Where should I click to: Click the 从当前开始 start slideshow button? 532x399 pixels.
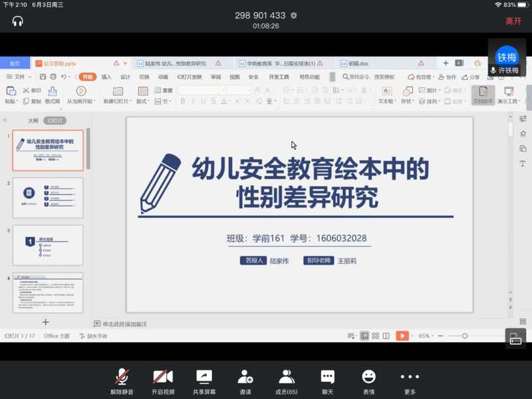(x=80, y=95)
